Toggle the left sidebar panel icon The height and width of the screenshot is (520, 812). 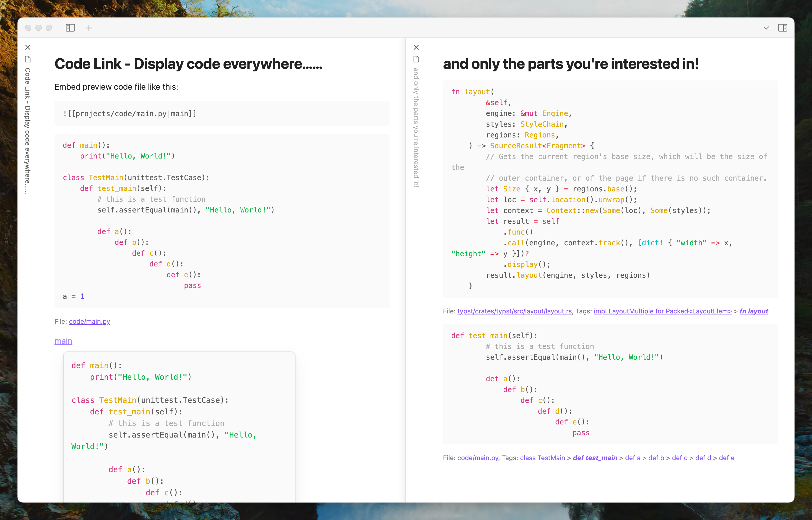(x=70, y=28)
